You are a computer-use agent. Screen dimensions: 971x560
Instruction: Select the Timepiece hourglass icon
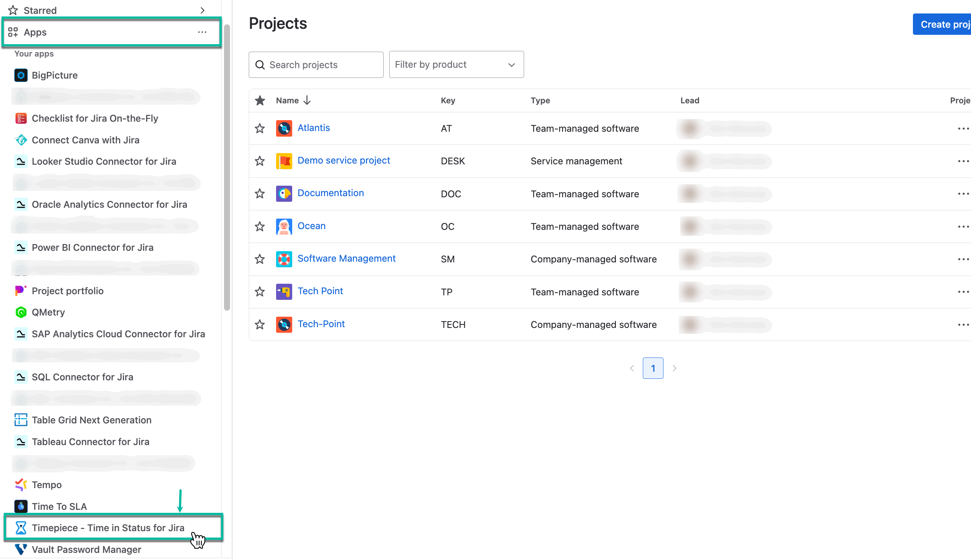[20, 528]
